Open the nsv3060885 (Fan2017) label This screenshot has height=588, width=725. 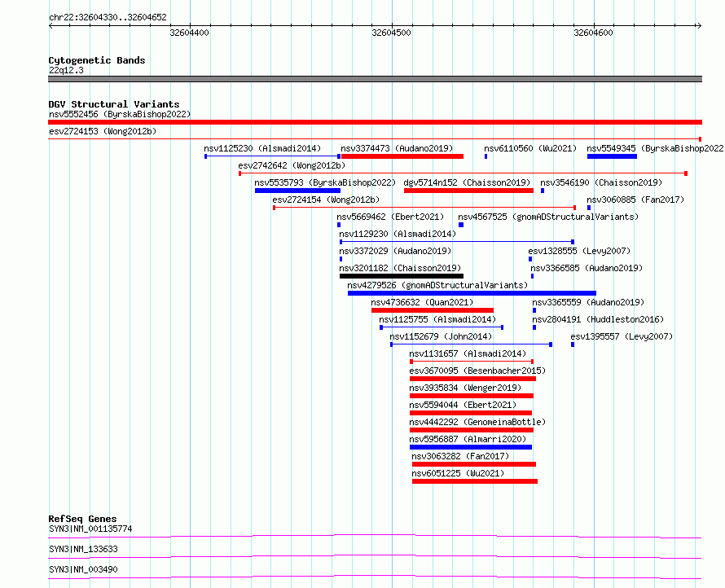[635, 200]
